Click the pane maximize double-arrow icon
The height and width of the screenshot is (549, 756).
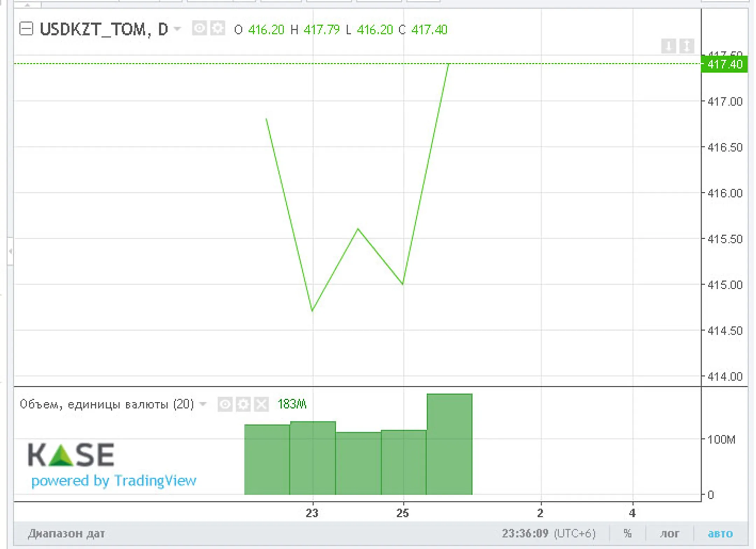tap(687, 46)
